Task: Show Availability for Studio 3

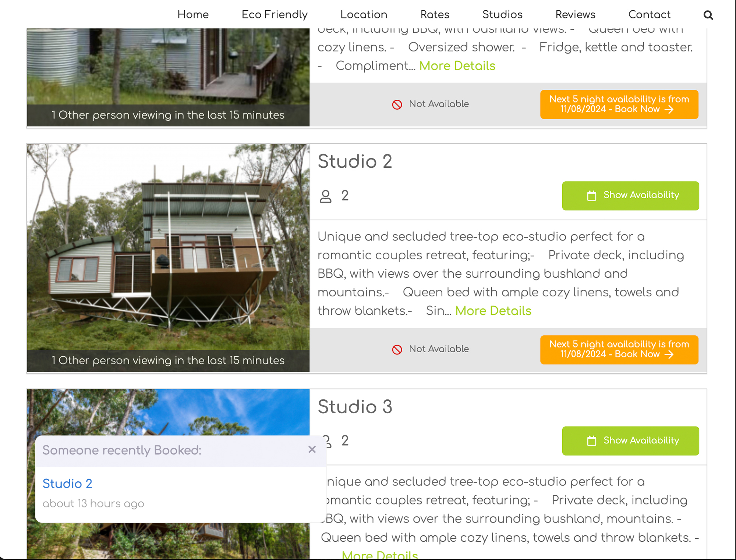Action: click(630, 441)
